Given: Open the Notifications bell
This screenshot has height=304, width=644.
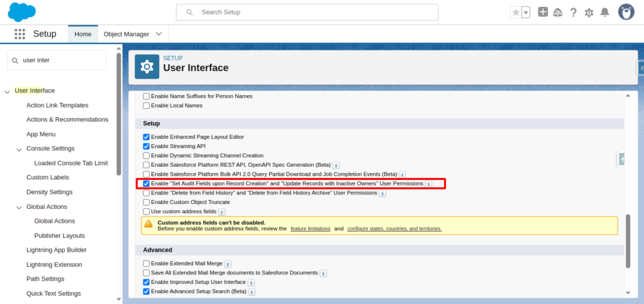Looking at the screenshot, I should point(604,13).
